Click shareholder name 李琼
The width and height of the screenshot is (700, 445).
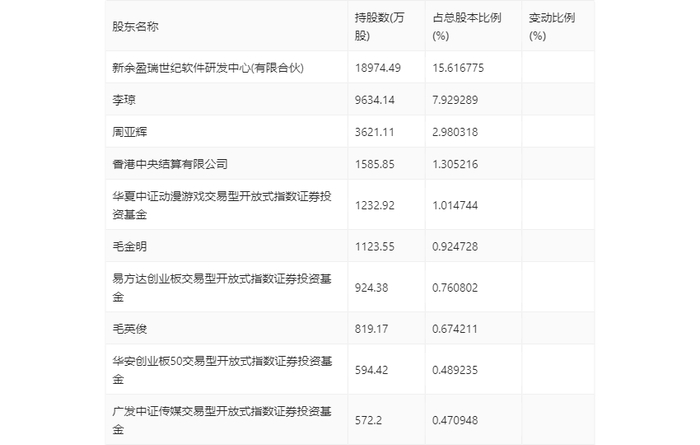pos(124,100)
